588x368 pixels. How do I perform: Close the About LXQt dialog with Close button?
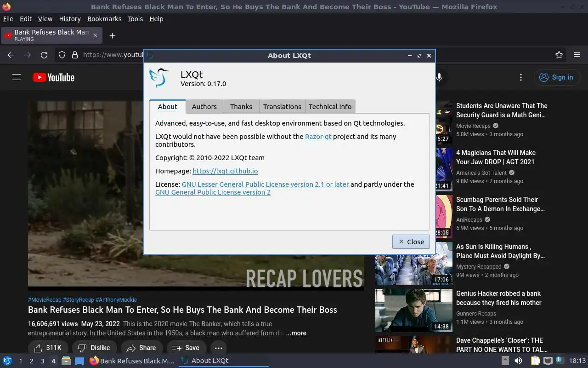tap(411, 241)
